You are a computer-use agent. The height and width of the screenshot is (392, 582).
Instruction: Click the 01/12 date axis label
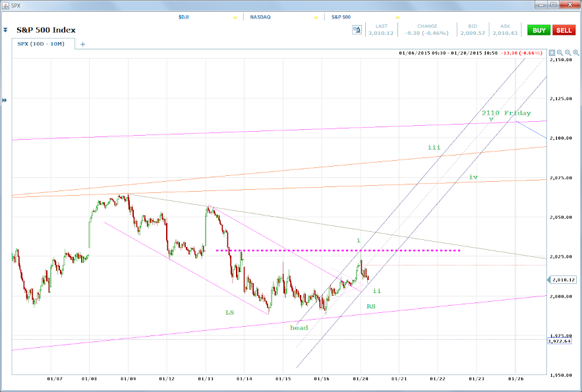167,379
